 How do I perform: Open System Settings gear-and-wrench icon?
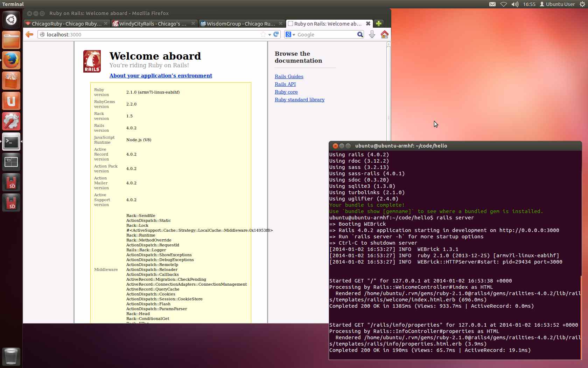click(11, 121)
